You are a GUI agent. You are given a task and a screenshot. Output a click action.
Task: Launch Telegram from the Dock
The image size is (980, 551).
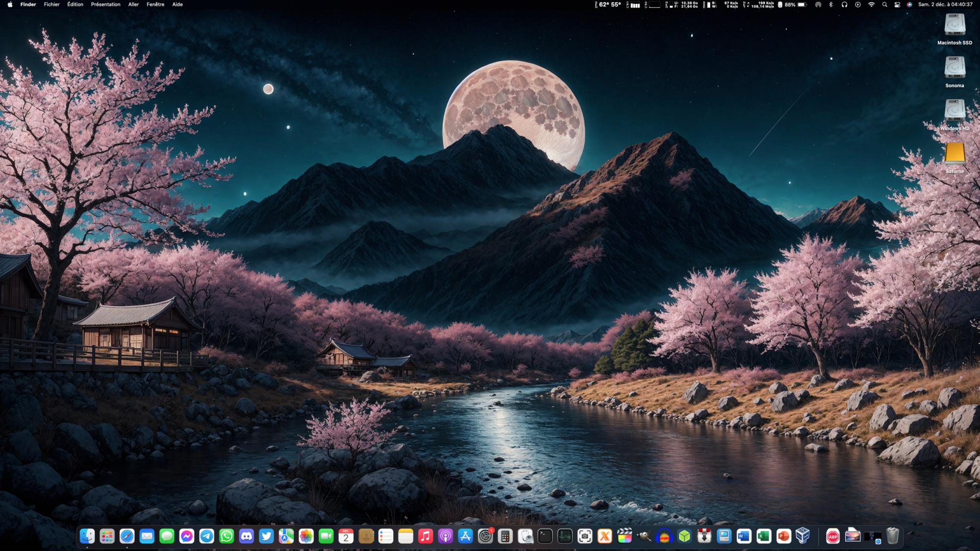click(x=207, y=536)
